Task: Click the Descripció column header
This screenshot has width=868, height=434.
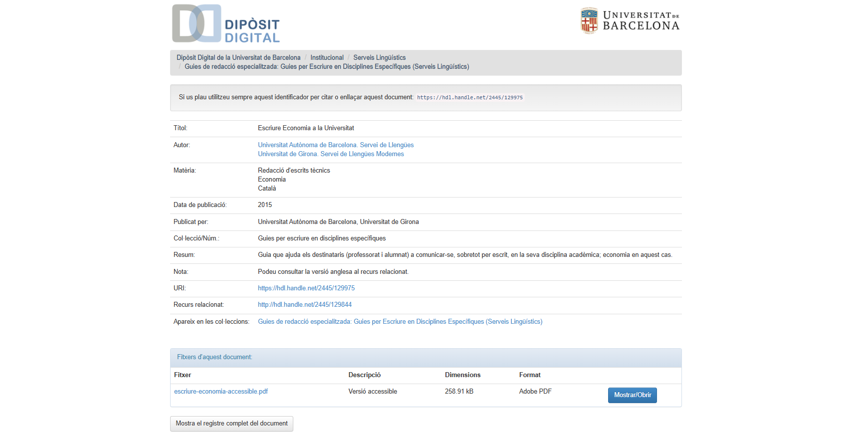Action: click(x=364, y=375)
